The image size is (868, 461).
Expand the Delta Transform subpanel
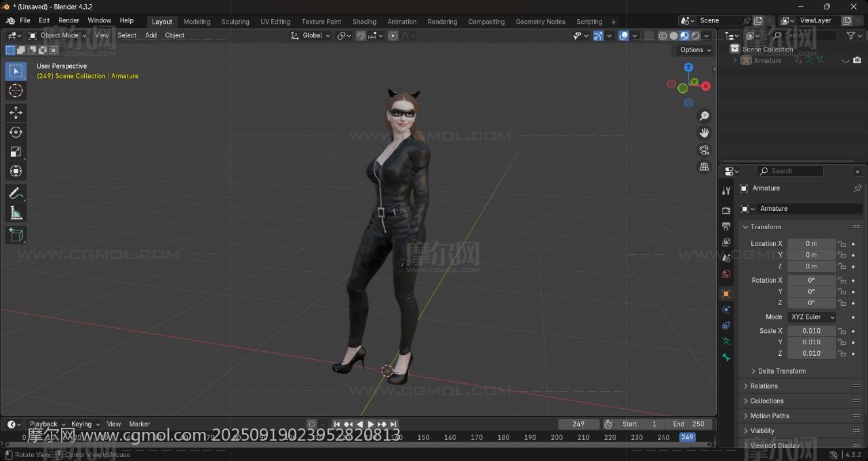[x=782, y=372]
